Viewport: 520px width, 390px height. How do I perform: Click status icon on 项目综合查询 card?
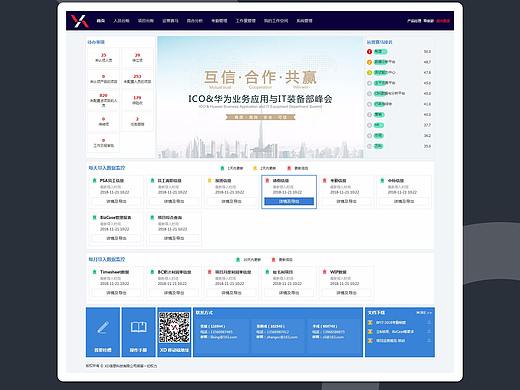click(152, 217)
